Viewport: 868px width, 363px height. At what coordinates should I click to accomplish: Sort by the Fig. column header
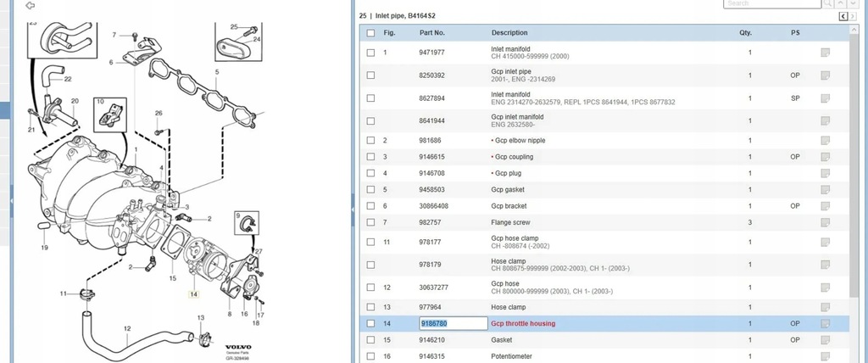click(389, 33)
